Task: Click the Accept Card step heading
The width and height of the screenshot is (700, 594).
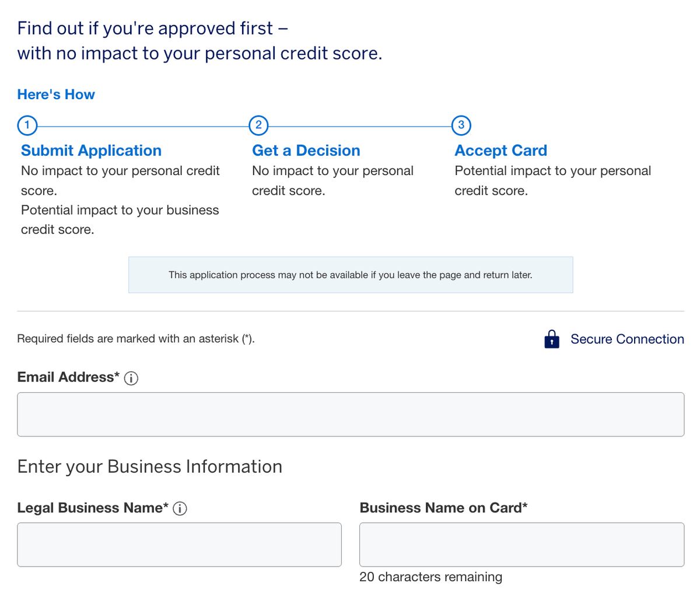Action: (x=501, y=151)
